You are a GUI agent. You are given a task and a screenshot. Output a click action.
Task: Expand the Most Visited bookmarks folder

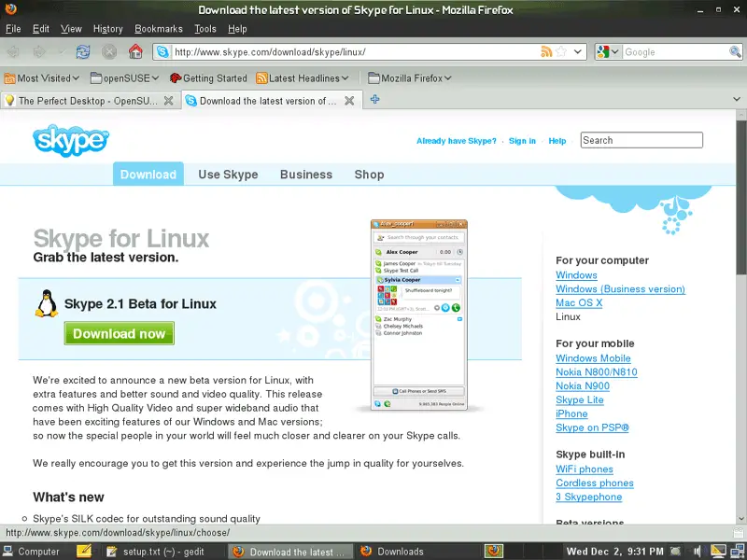(42, 78)
